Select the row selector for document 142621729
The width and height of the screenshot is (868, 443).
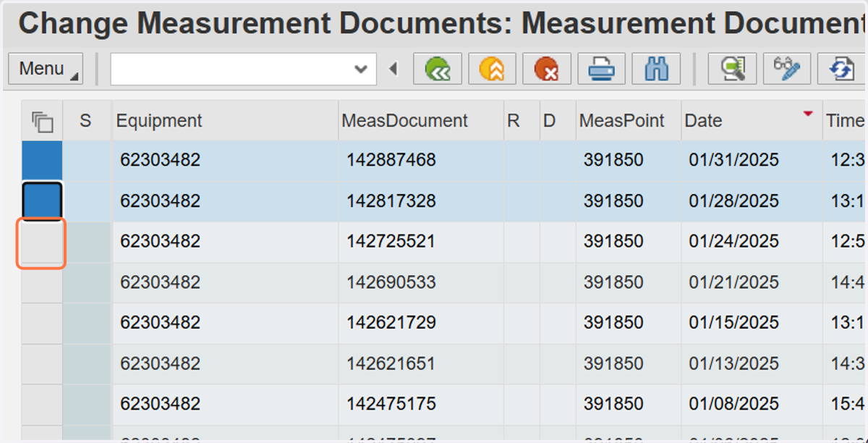tap(43, 323)
